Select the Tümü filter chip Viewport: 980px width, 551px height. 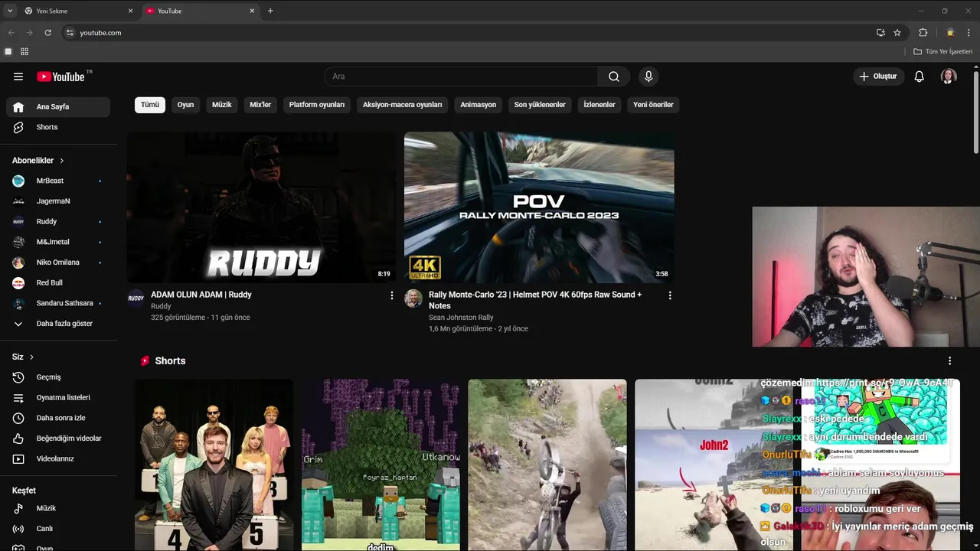[150, 105]
